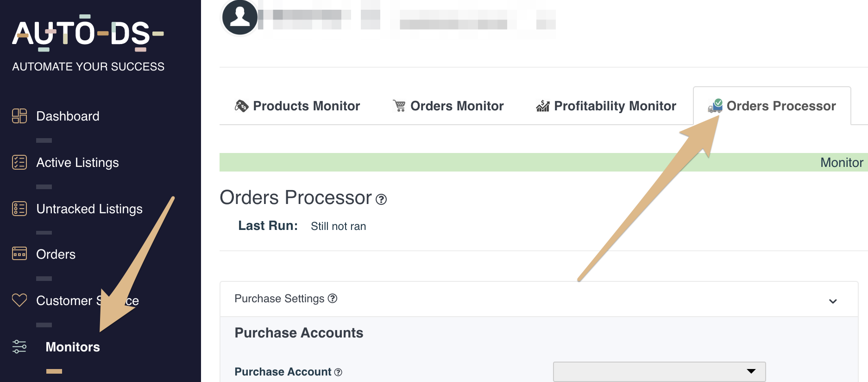Select the Orders Processor tab
Image resolution: width=868 pixels, height=382 pixels.
click(x=772, y=106)
